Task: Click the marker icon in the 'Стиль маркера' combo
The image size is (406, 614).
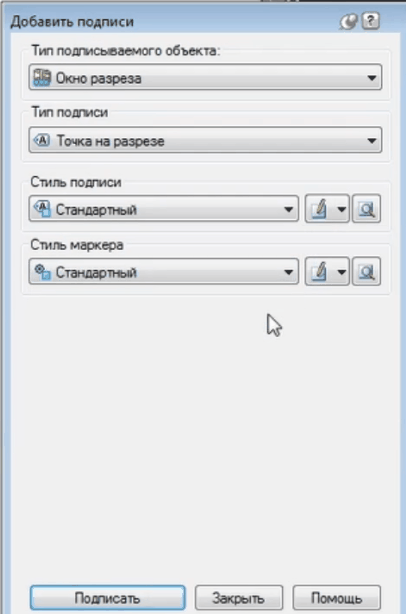Action: pos(42,271)
